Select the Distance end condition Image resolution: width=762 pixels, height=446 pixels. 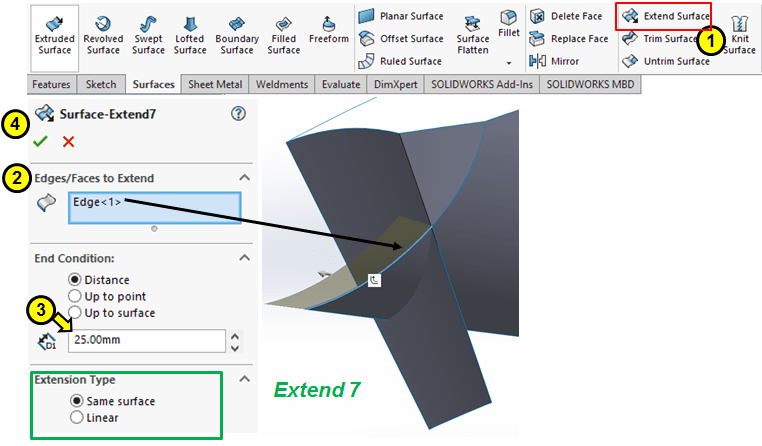(x=75, y=280)
